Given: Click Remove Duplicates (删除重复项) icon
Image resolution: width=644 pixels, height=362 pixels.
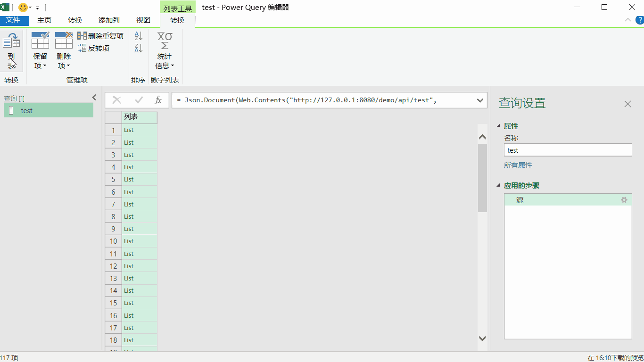Looking at the screenshot, I should click(x=82, y=36).
